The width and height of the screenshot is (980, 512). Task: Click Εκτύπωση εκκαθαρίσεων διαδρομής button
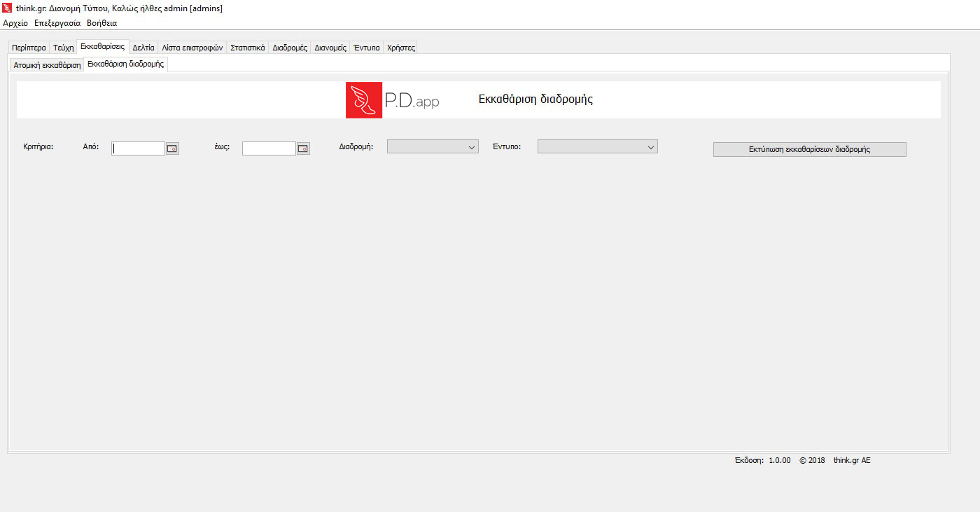[x=809, y=149]
